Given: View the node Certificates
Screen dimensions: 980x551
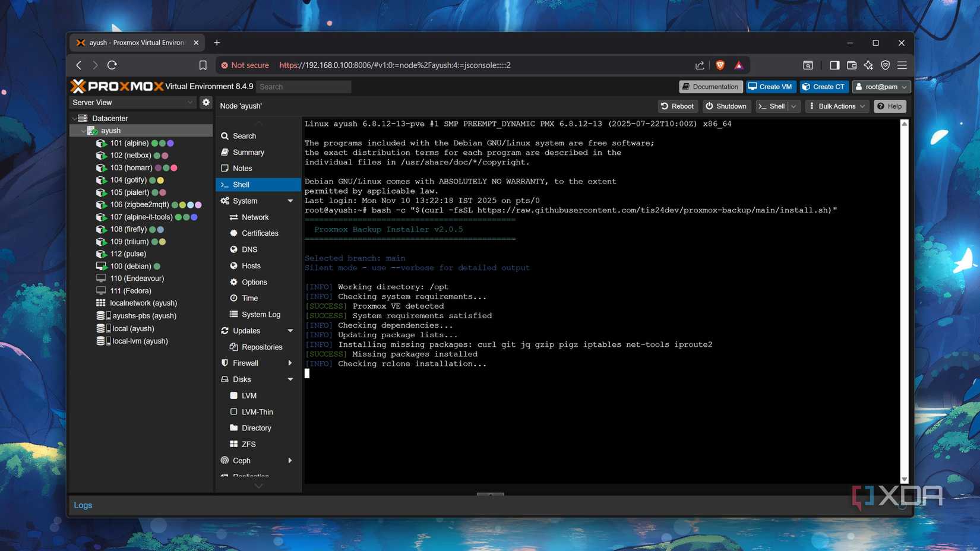Looking at the screenshot, I should tap(260, 233).
